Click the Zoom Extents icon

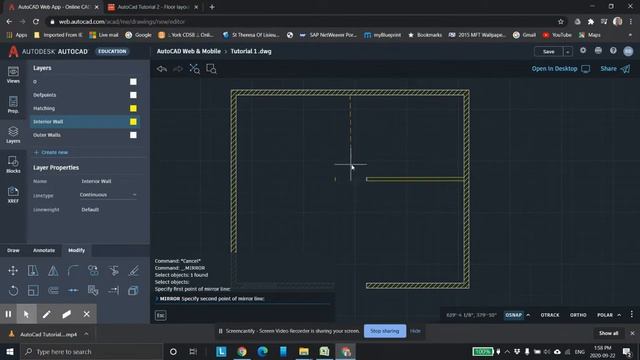click(x=194, y=69)
